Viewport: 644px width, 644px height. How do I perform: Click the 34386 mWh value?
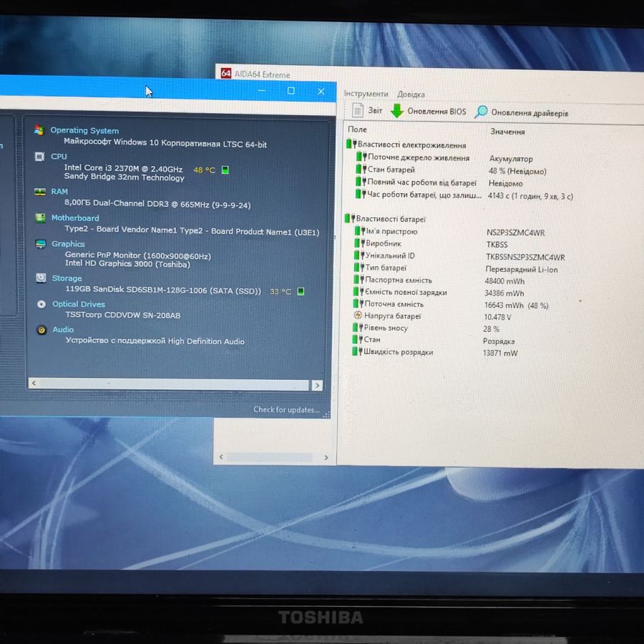click(504, 293)
